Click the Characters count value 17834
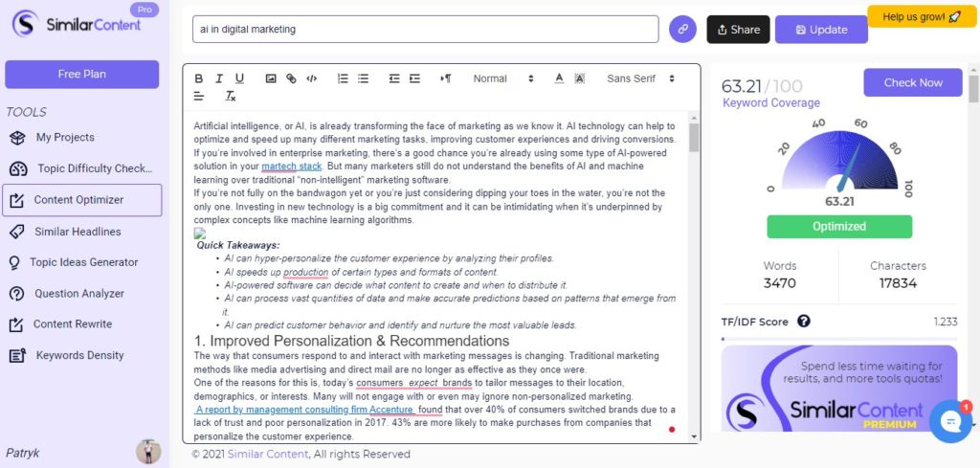Viewport: 980px width, 468px height. tap(898, 283)
